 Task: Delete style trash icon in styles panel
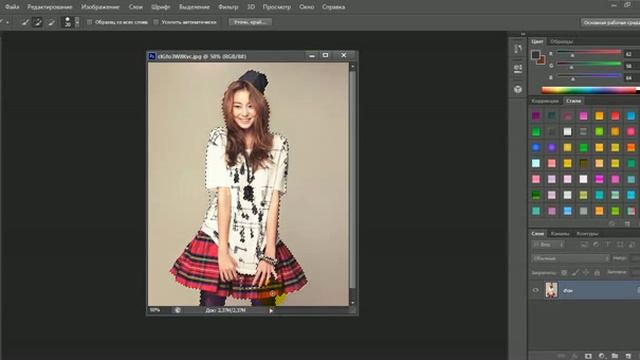(x=627, y=224)
